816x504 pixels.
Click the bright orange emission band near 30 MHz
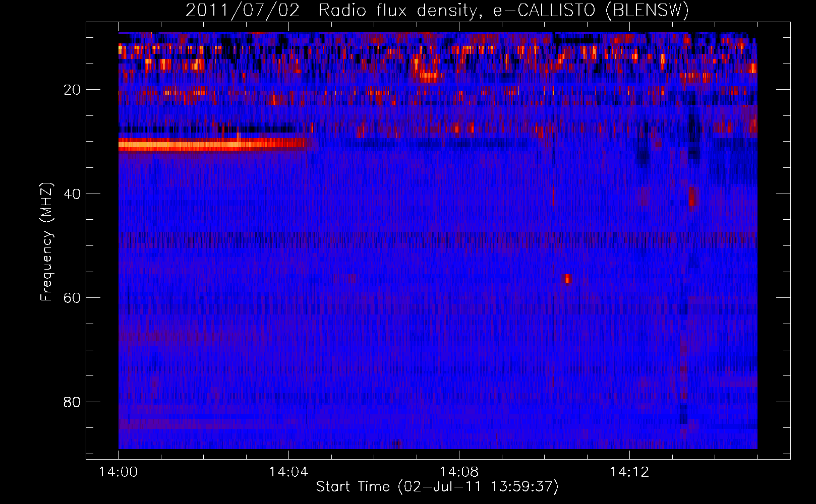pyautogui.click(x=213, y=144)
